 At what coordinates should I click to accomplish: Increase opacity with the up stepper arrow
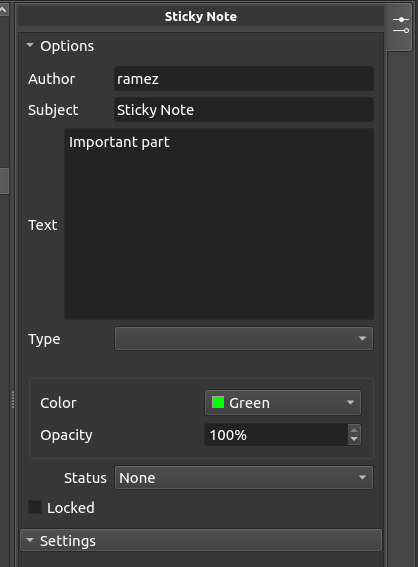354,430
